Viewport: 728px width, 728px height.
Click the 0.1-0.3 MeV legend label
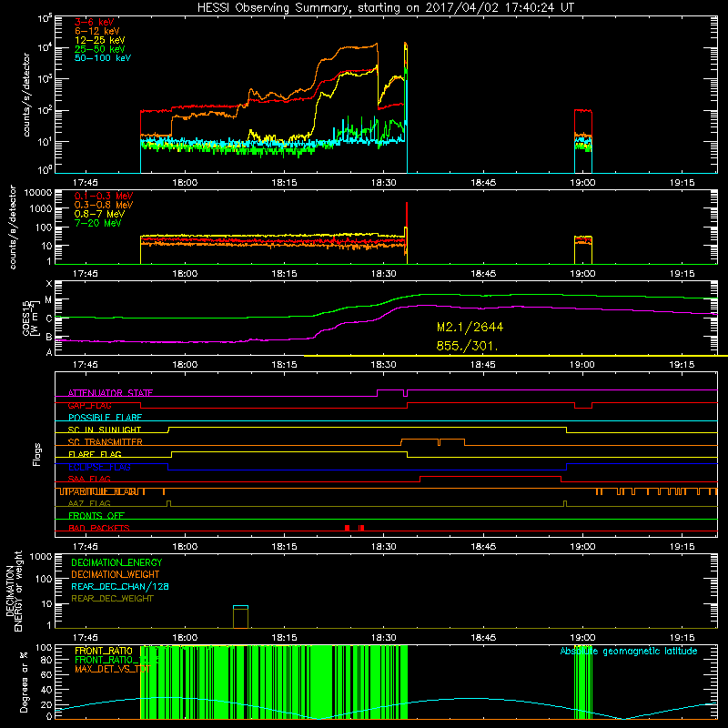[104, 196]
